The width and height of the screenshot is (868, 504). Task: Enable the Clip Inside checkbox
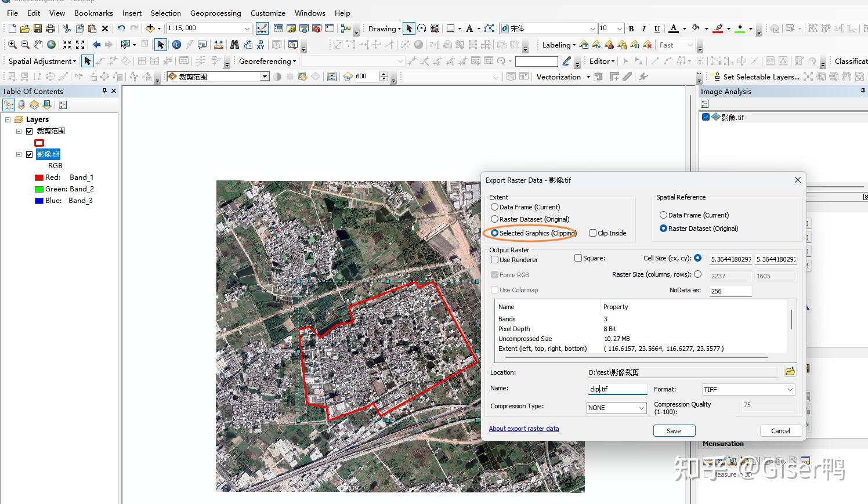point(592,233)
